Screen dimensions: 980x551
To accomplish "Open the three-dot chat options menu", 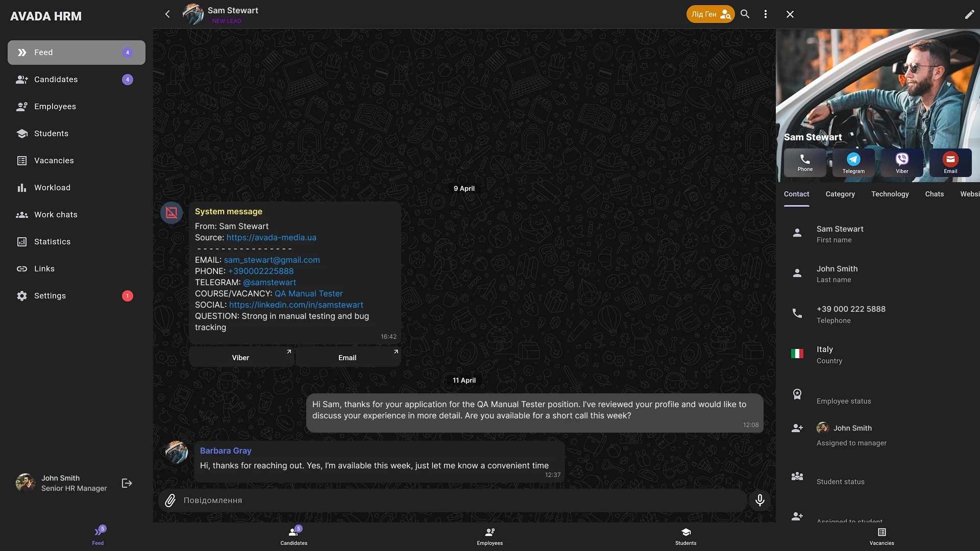I will point(765,14).
